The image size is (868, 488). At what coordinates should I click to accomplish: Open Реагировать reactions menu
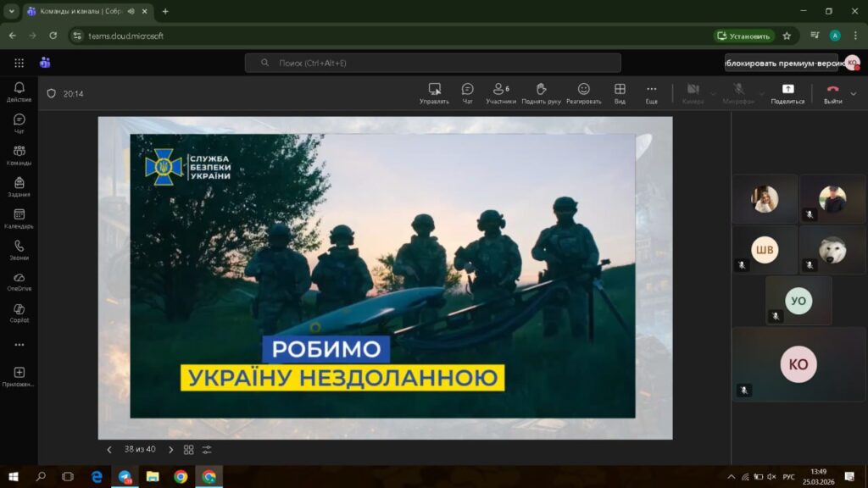tap(583, 92)
